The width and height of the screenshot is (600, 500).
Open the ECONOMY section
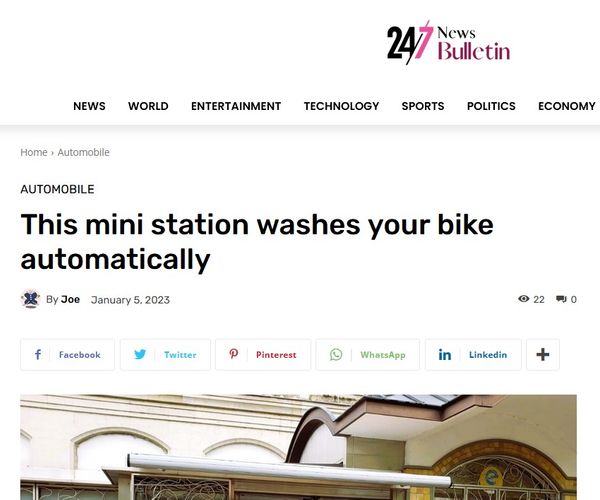[567, 106]
